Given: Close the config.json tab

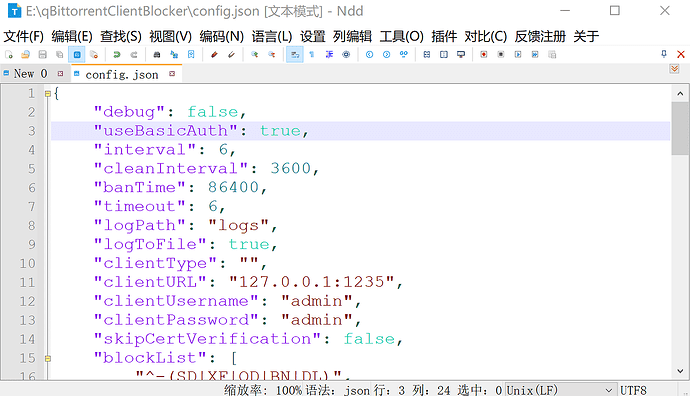Looking at the screenshot, I should (172, 74).
